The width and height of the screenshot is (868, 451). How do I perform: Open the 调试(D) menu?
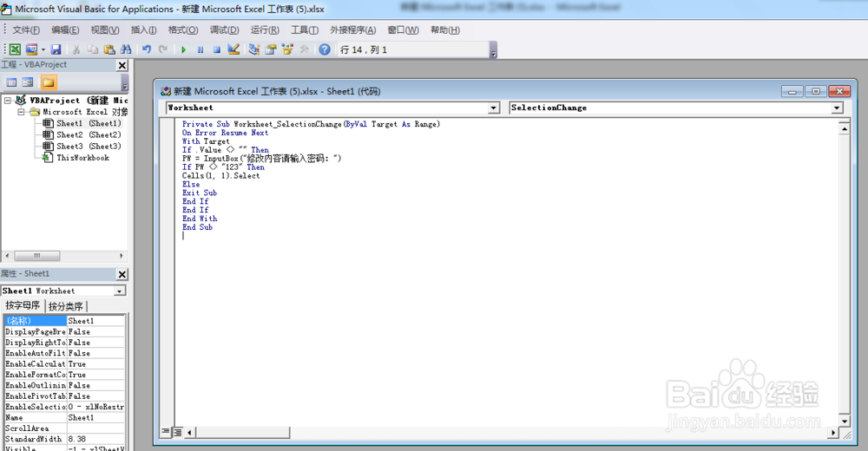224,29
